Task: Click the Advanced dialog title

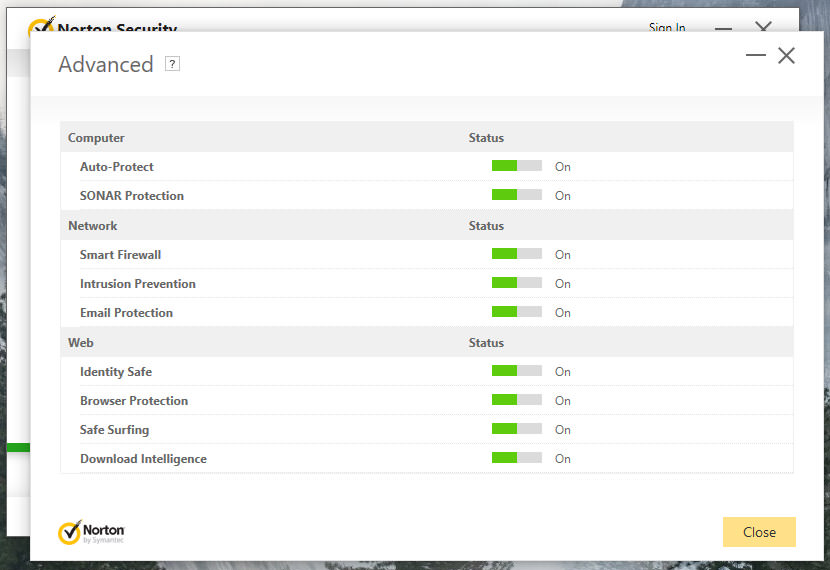Action: pyautogui.click(x=106, y=65)
